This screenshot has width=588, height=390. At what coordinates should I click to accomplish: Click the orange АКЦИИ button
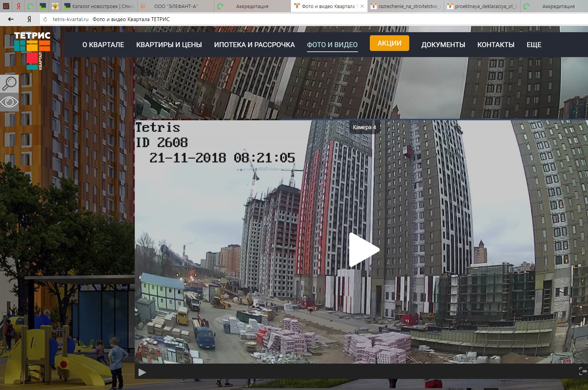(389, 43)
